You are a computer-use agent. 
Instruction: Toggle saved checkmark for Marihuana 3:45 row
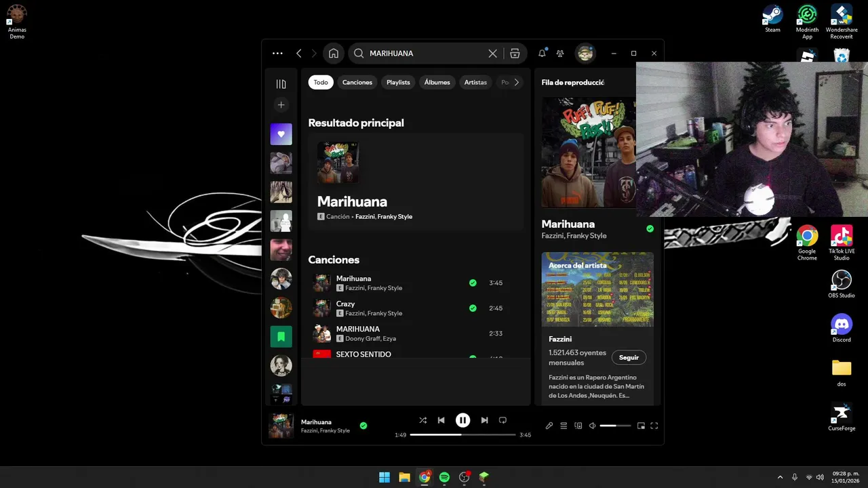click(473, 283)
